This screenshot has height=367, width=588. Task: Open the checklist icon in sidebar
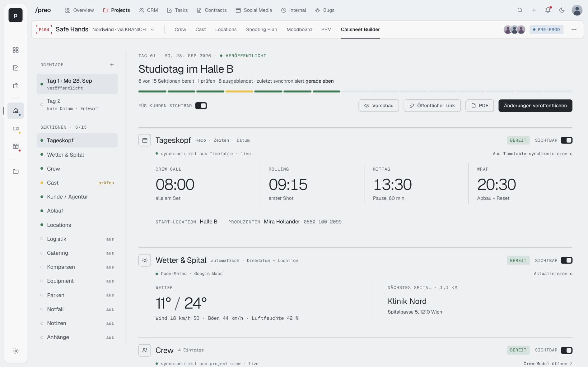point(16,68)
